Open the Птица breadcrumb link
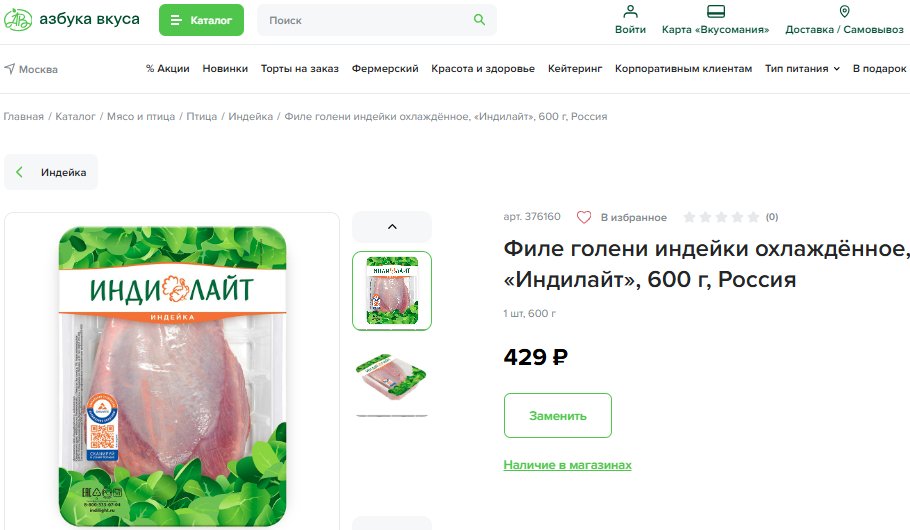The image size is (910, 530). pyautogui.click(x=201, y=116)
